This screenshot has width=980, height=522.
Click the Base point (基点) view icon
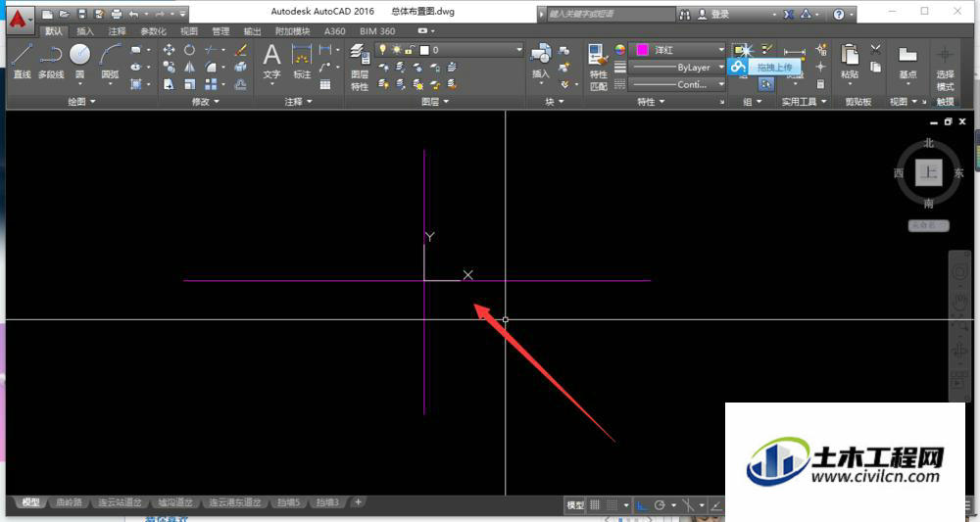[x=907, y=61]
